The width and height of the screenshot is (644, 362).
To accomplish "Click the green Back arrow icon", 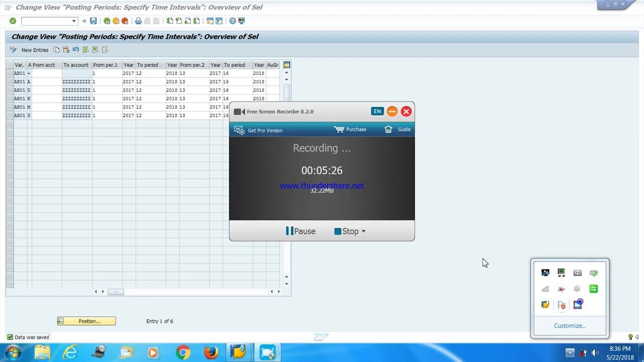I will tap(107, 21).
